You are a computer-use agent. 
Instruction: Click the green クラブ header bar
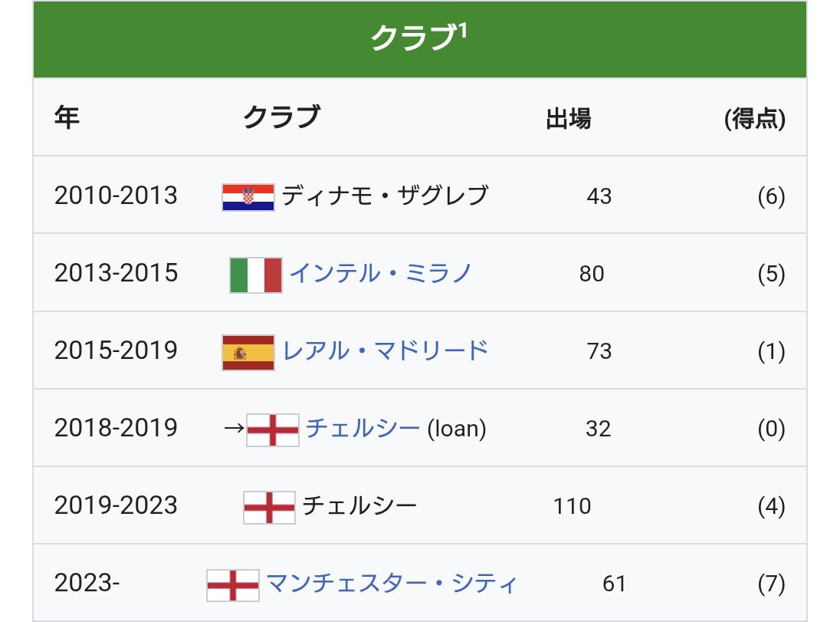coord(420,39)
